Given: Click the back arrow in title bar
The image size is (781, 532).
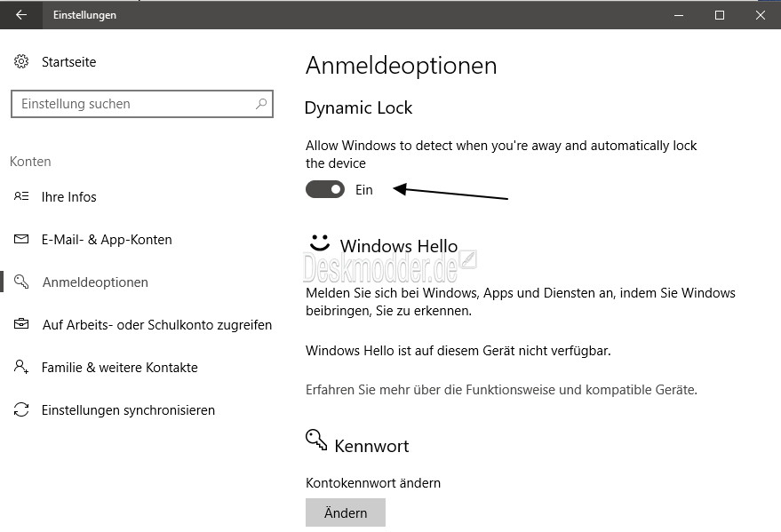Looking at the screenshot, I should tap(21, 15).
